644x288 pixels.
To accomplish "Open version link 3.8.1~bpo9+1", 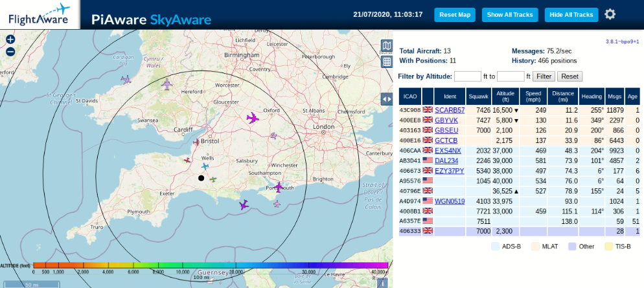I will (622, 42).
